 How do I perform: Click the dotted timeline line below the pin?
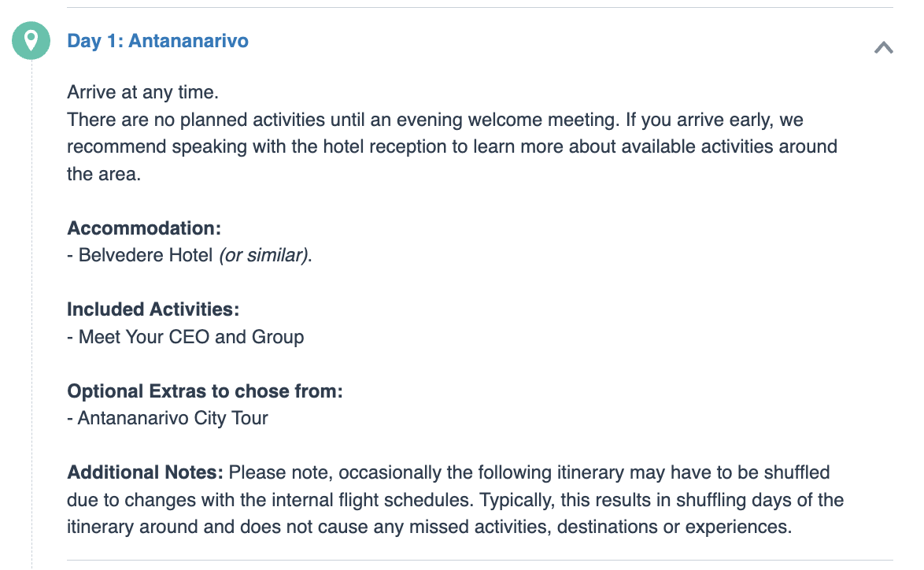coord(31,313)
